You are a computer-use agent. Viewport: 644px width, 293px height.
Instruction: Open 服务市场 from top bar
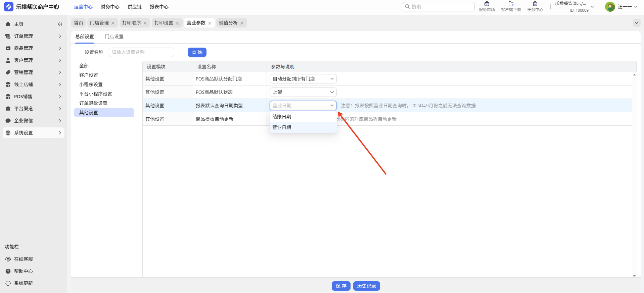pos(487,7)
